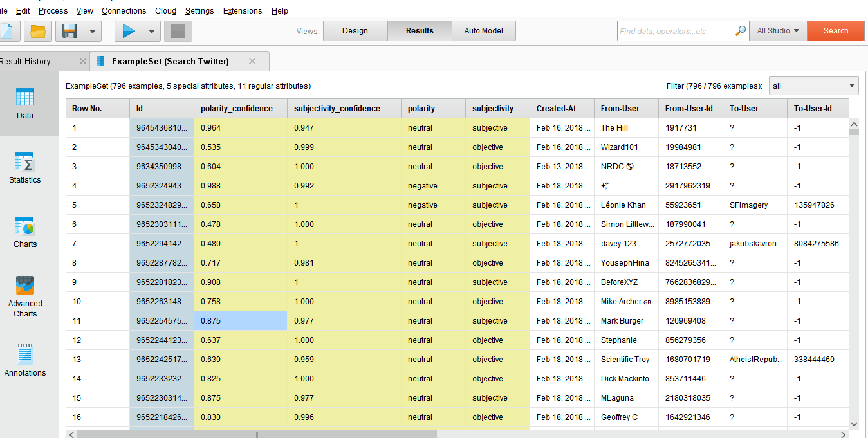Select the polarity_confidence cell 0.964 in row 1
This screenshot has height=438, width=868.
[241, 128]
